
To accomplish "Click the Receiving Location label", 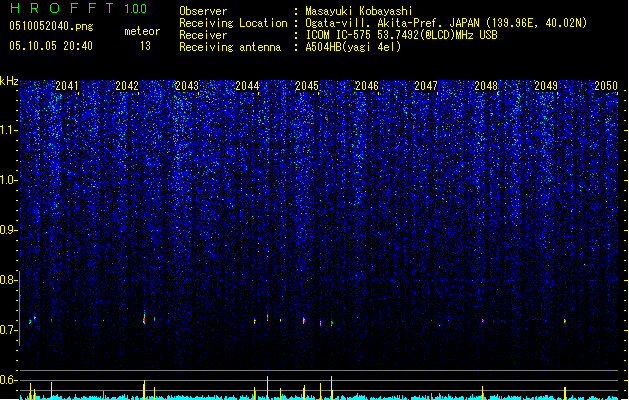I will point(233,23).
